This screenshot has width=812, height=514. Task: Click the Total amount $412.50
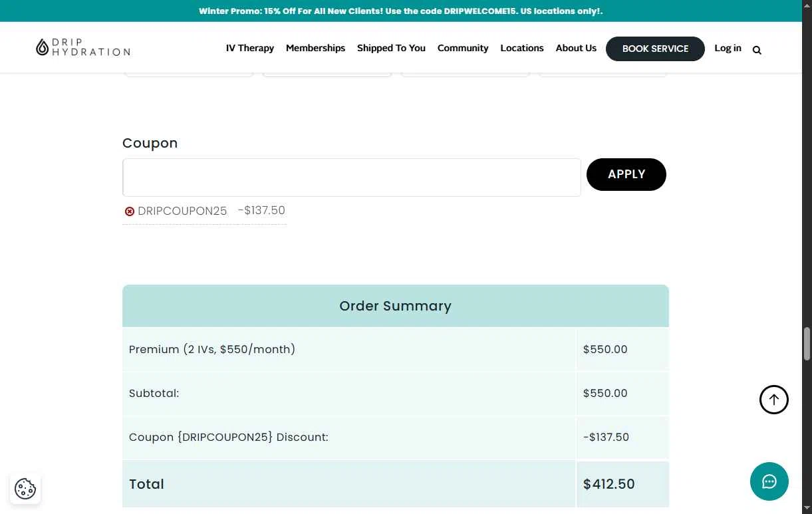[x=609, y=484]
